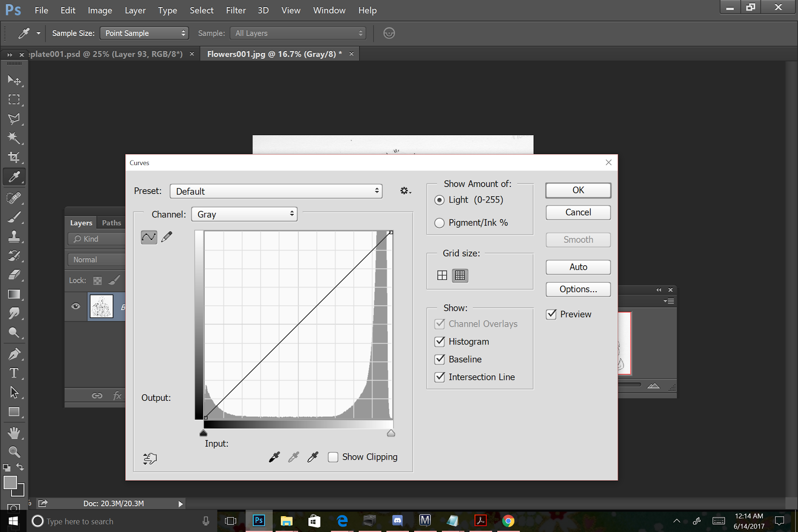Select the Polygonal Lasso tool
Viewport: 798px width, 532px height.
[x=14, y=119]
